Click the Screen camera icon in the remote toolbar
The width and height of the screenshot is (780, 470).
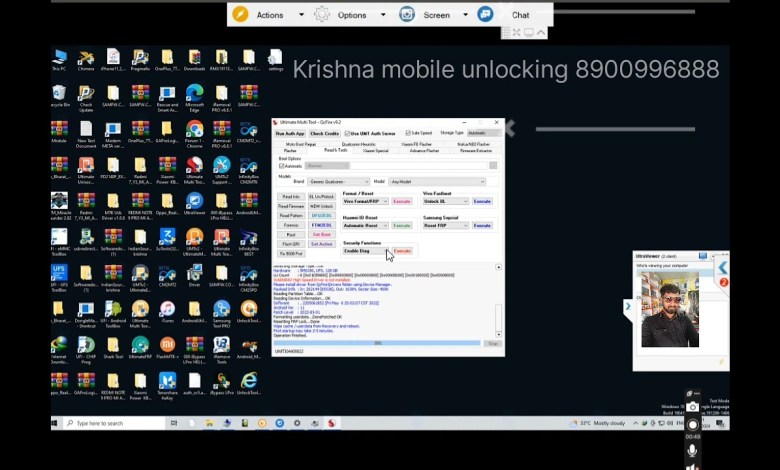coord(407,14)
